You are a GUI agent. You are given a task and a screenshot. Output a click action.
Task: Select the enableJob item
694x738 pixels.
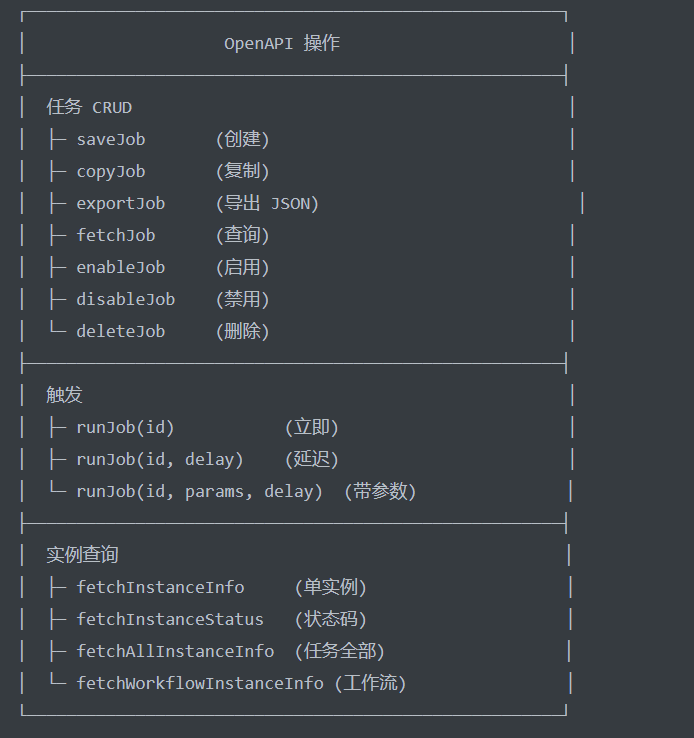121,267
